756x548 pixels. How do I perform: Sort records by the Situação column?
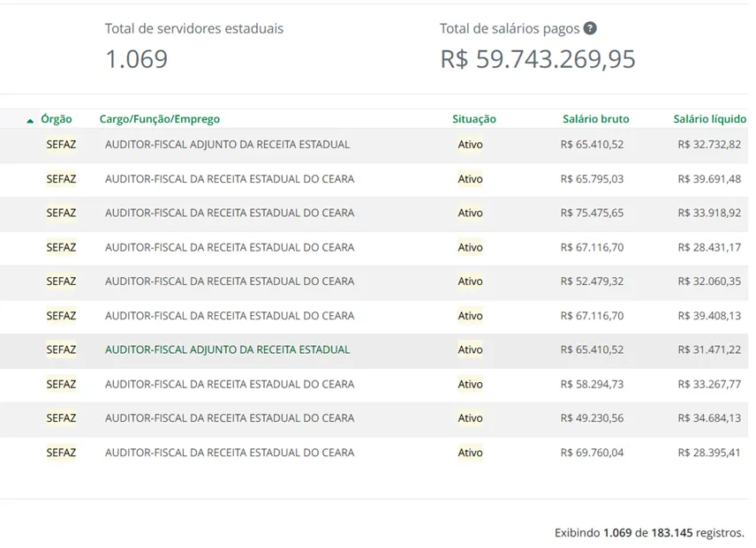click(x=473, y=118)
